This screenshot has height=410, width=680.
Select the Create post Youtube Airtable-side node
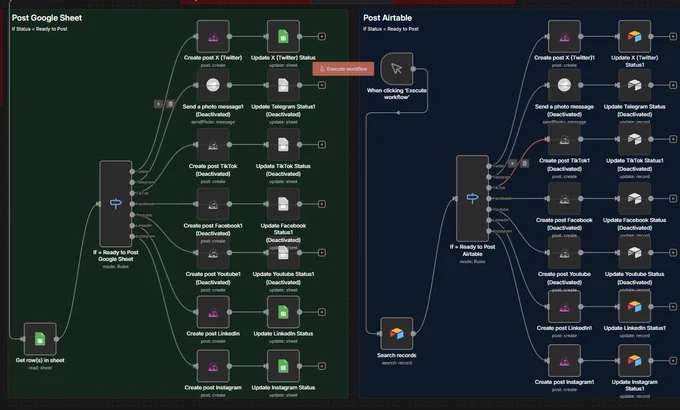[564, 253]
